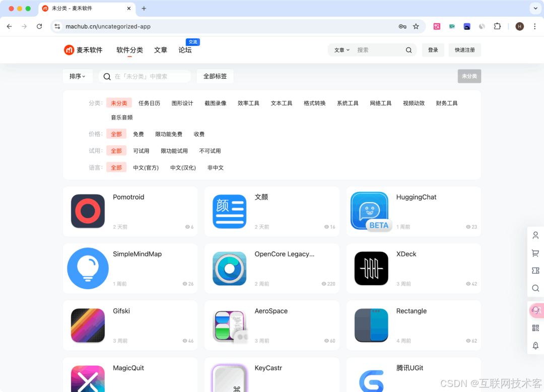Open the 文章 nav menu item
The image size is (544, 392).
[161, 50]
